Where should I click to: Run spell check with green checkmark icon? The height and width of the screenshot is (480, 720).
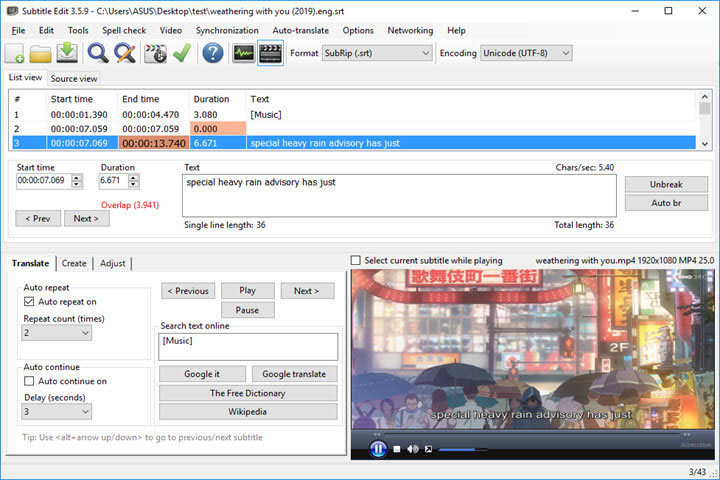click(181, 53)
